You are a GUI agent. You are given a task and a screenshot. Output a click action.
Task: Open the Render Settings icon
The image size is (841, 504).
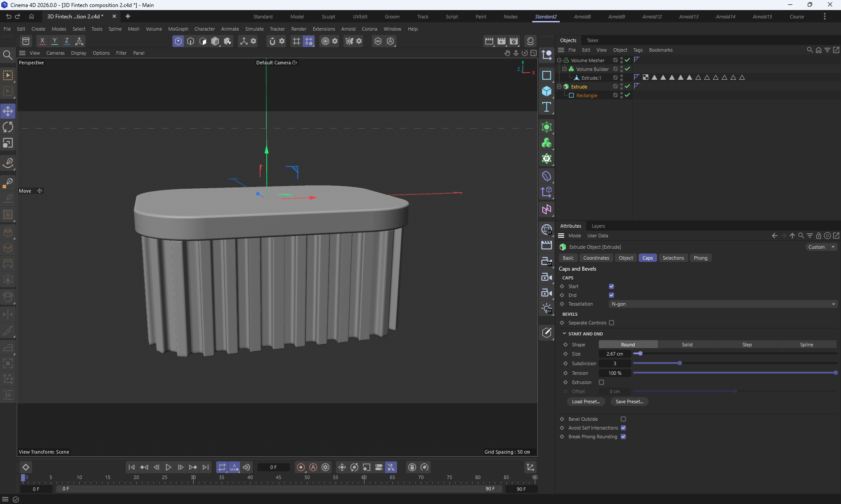514,41
